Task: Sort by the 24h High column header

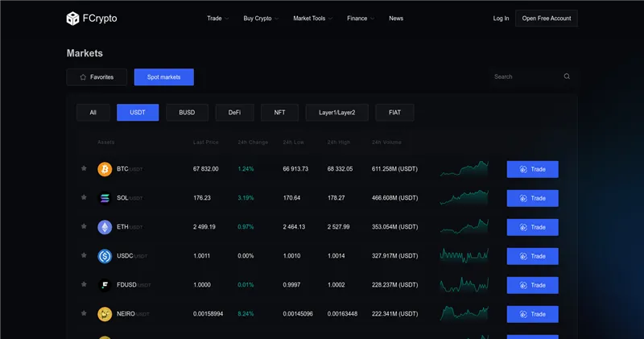Action: 338,143
